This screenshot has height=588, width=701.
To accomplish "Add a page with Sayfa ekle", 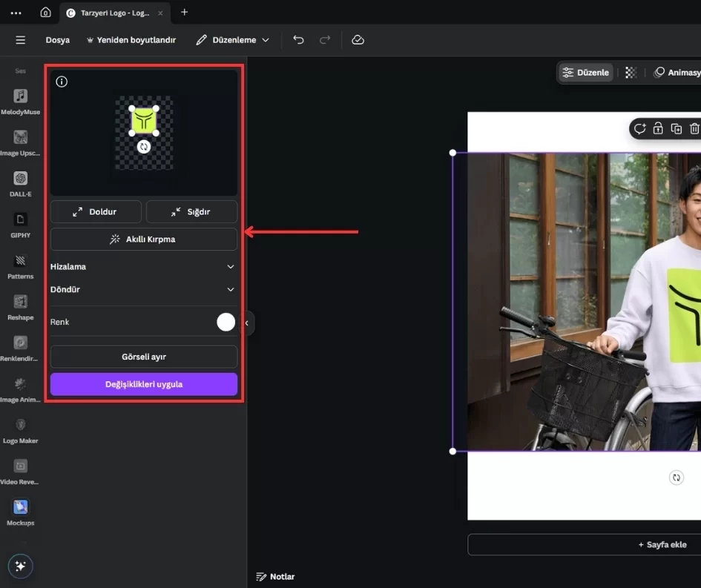I will click(662, 545).
